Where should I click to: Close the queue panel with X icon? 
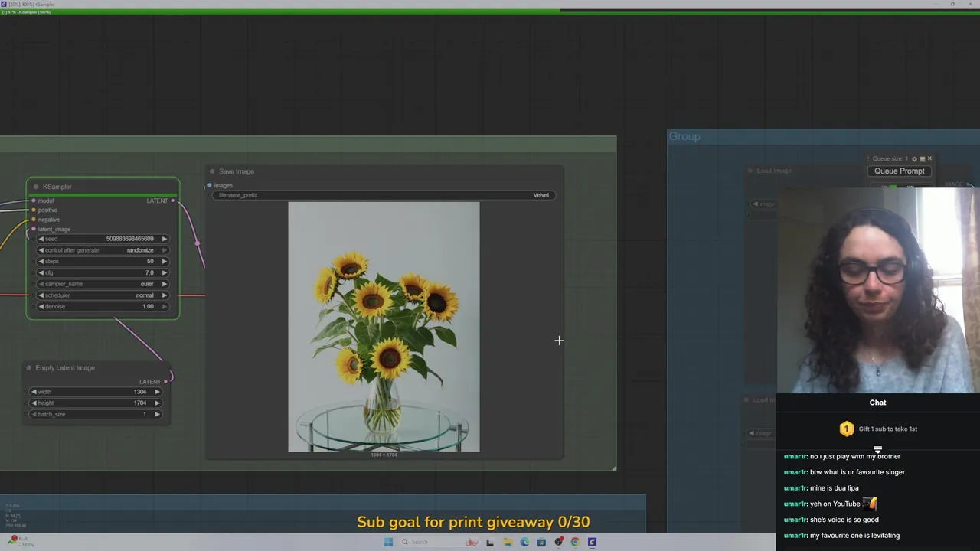point(929,159)
